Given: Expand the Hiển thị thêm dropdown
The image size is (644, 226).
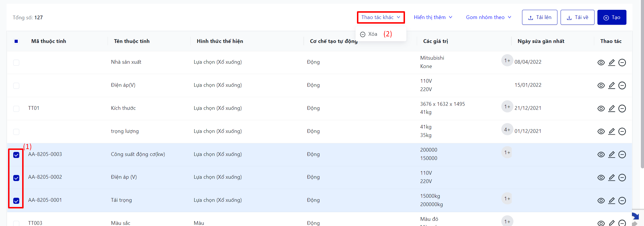Looking at the screenshot, I should click(433, 17).
